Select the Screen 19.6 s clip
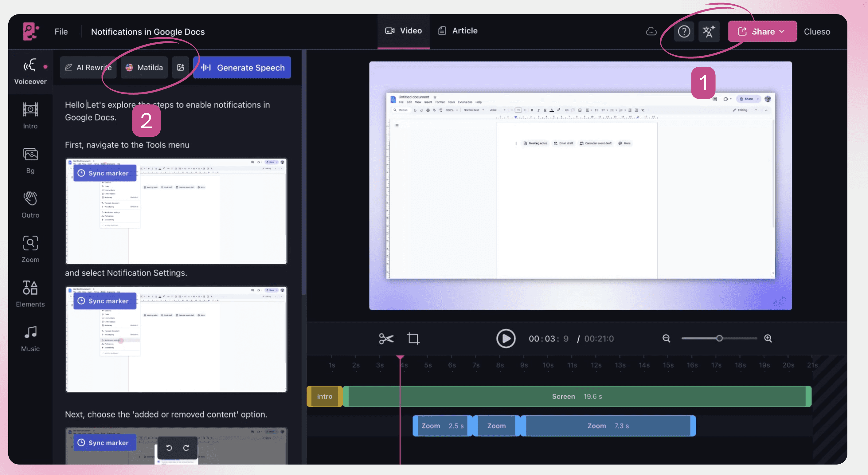The height and width of the screenshot is (475, 868). pos(577,396)
